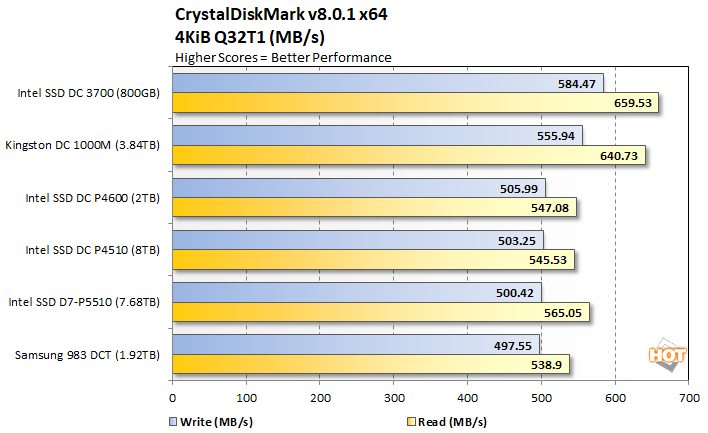Select the 'Kingston DC 1000M (3.84TB)' label

point(83,145)
